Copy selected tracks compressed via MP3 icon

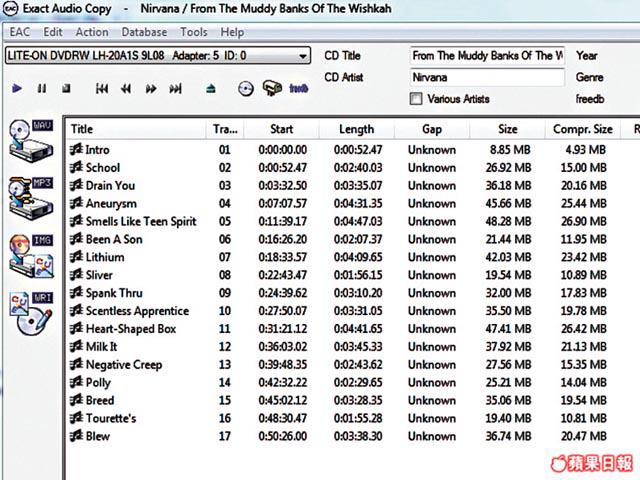point(31,198)
